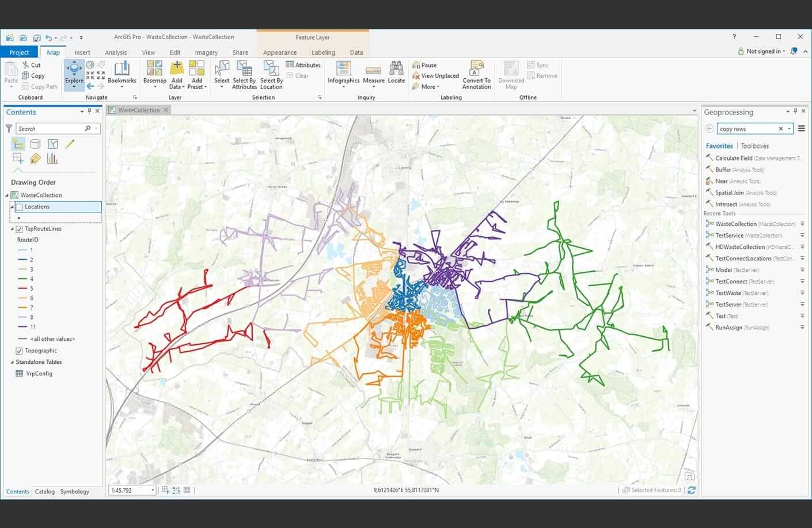Screen dimensions: 812x528
Task: Collapse the Standalone Tables group
Action: (x=12, y=362)
